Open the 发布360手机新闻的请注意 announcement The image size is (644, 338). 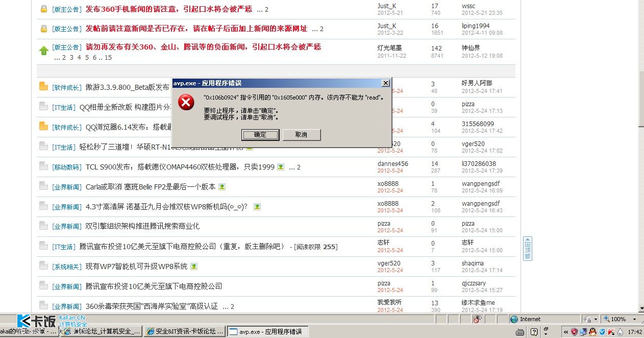[x=169, y=9]
